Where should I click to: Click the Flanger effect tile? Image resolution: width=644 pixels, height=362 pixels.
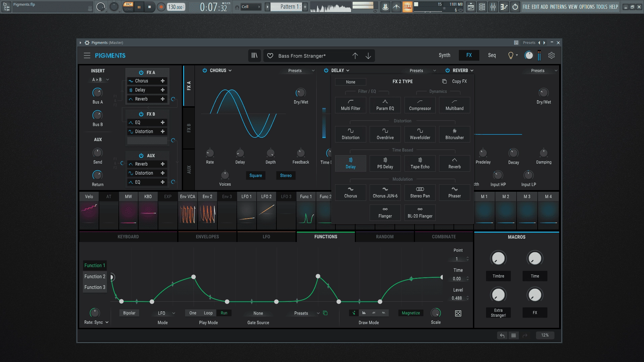[385, 213]
